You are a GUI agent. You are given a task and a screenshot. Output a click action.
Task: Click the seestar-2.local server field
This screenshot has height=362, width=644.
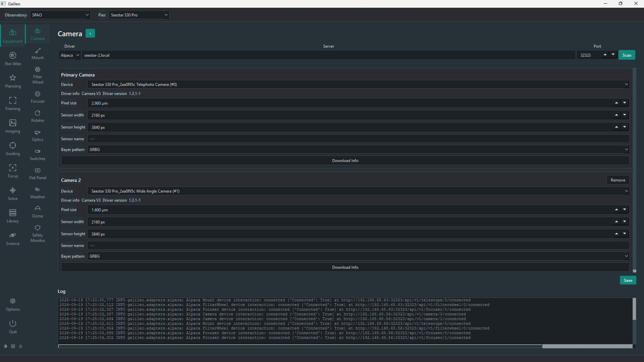point(328,55)
